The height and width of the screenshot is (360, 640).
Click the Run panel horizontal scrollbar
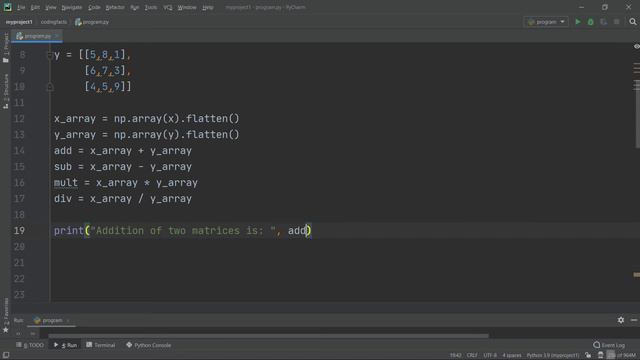(268, 336)
